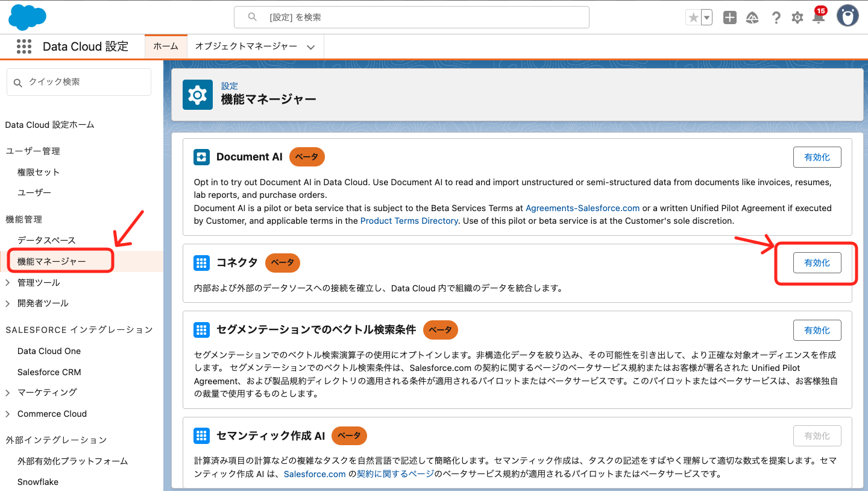Select データスペース in sidebar
The image size is (868, 491).
pos(46,240)
